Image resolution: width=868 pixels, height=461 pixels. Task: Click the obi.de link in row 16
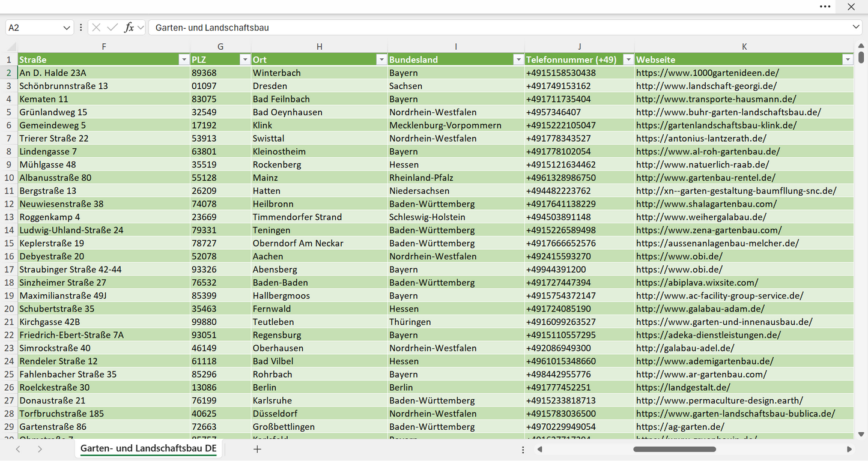tap(679, 256)
